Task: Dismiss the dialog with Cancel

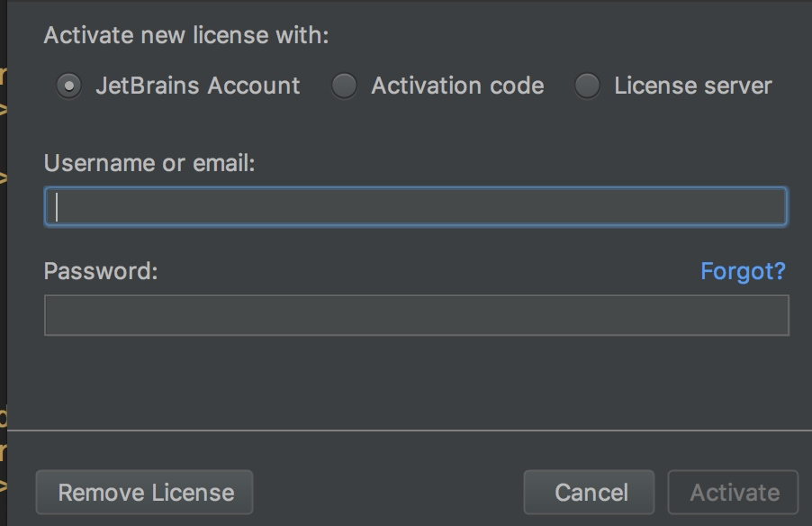Action: 588,492
